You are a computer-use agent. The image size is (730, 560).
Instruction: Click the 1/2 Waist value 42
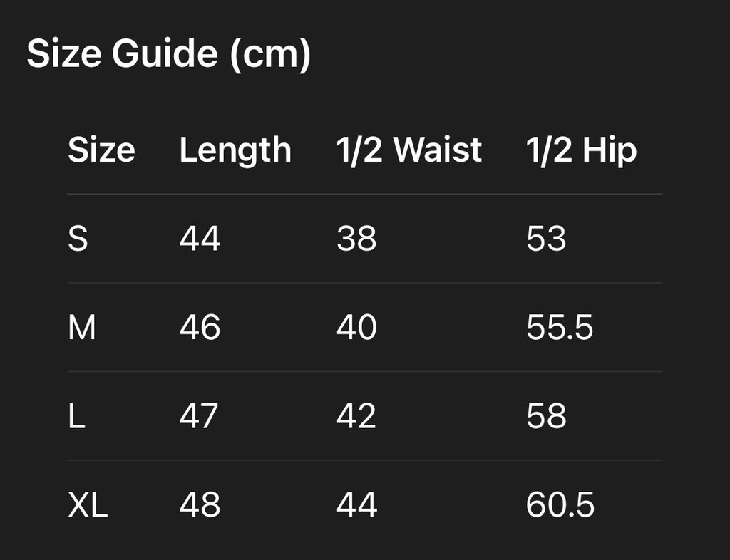[x=356, y=417]
